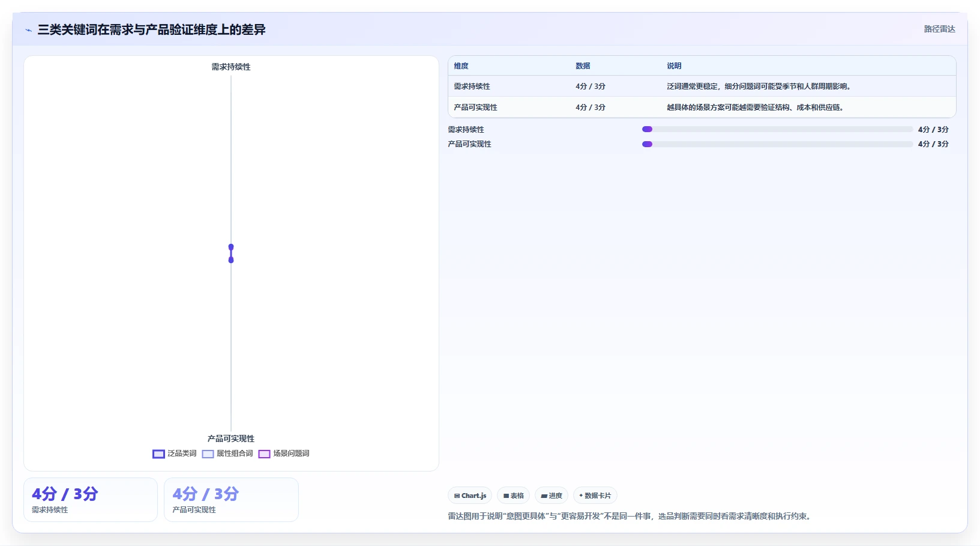Viewport: 980px width, 546px height.
Task: Click the 雷达图用于说明 footnote text
Action: click(x=631, y=516)
